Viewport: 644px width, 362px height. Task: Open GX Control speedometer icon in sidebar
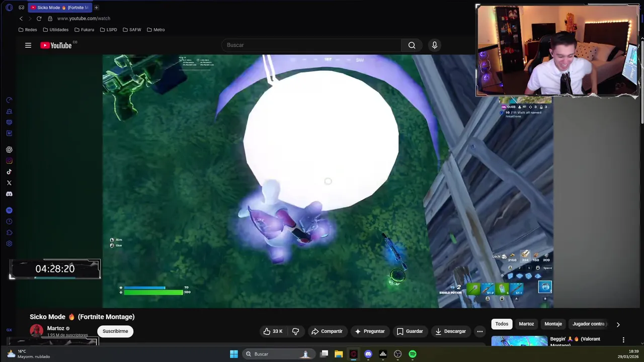9,101
